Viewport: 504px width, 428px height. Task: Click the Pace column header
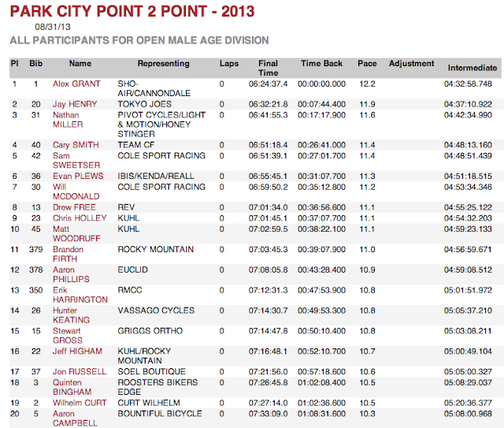[367, 64]
